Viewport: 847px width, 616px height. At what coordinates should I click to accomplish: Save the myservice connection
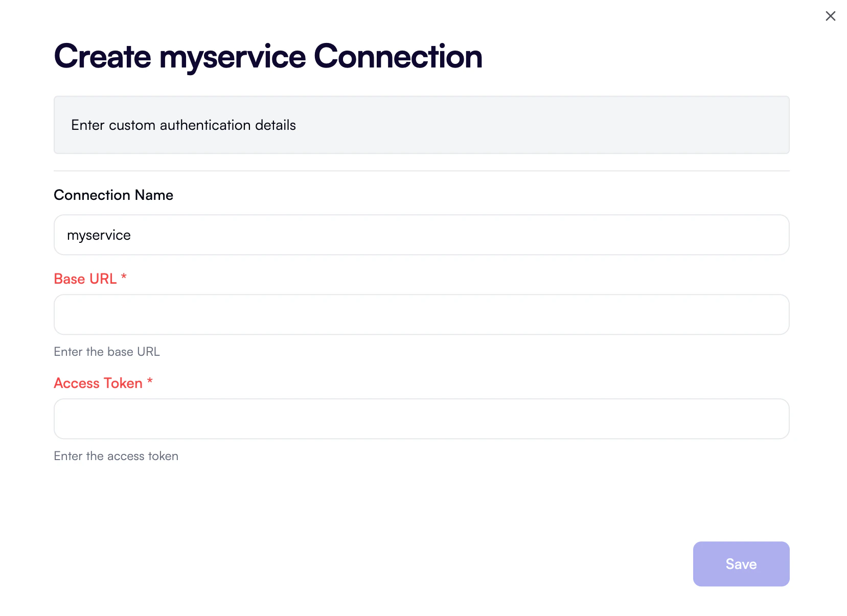(x=741, y=564)
